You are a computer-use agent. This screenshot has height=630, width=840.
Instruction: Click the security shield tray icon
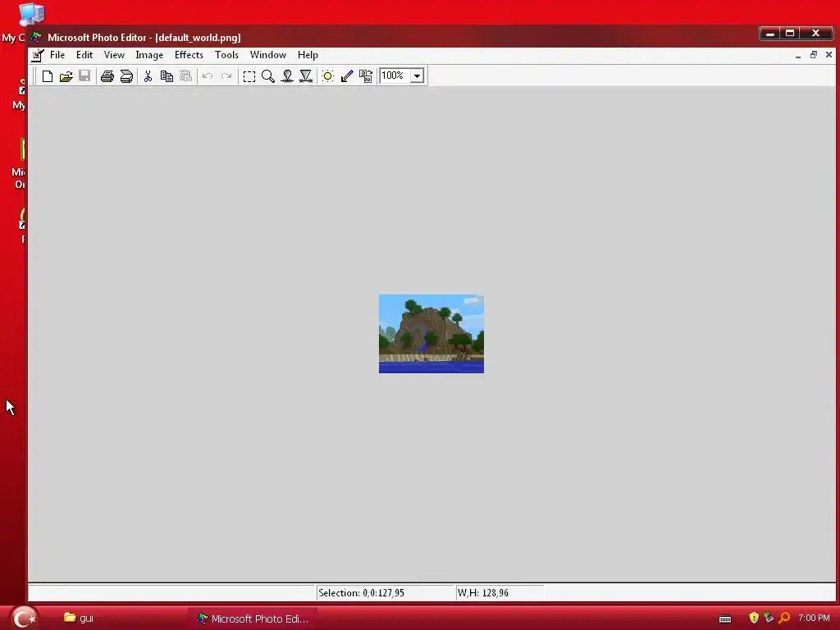coord(754,618)
